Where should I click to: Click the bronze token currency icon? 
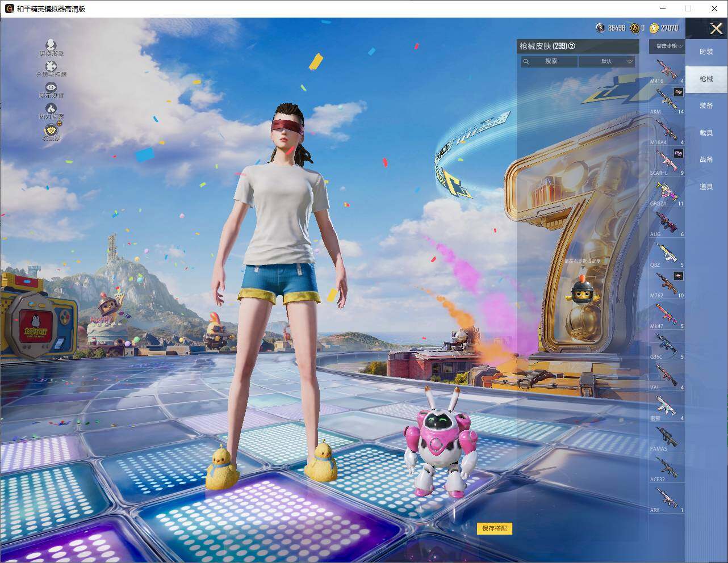click(x=634, y=28)
